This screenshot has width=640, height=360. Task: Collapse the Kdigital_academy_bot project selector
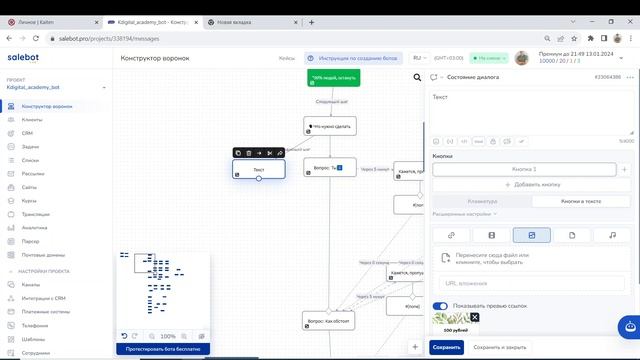point(104,87)
